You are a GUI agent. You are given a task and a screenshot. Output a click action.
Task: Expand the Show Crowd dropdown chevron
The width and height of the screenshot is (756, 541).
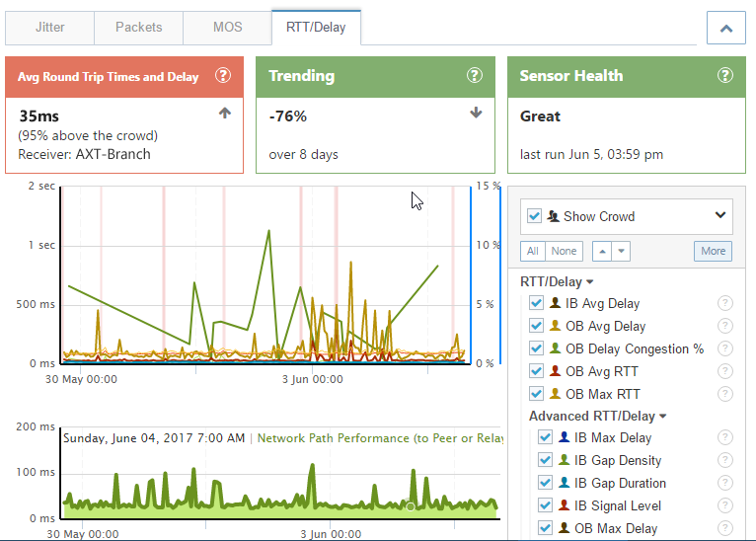(720, 215)
